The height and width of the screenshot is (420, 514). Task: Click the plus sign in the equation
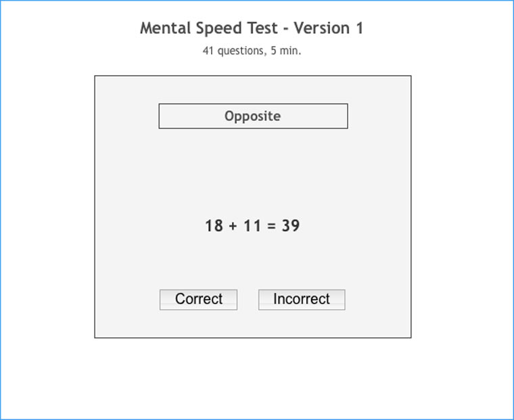(x=233, y=226)
